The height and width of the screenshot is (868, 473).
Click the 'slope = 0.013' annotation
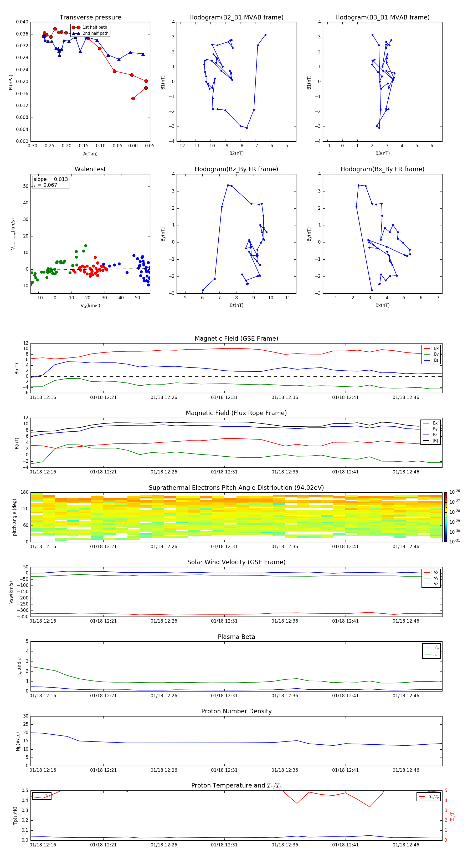51,179
